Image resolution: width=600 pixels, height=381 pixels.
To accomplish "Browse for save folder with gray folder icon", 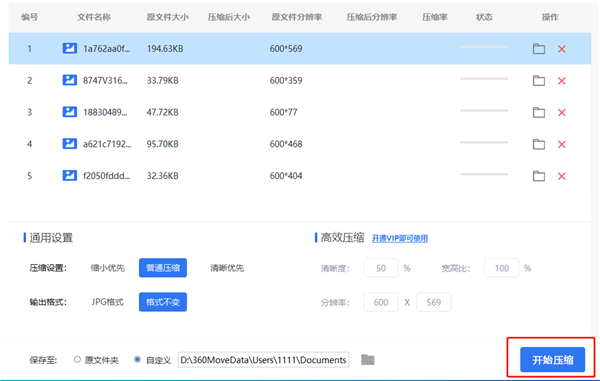I will click(x=367, y=360).
